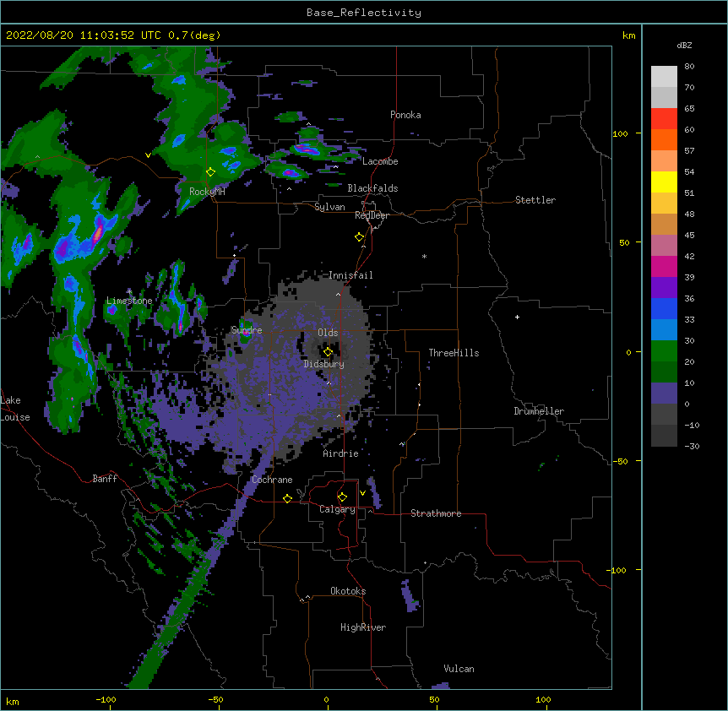Click the HighRiver label
Viewport: 728px width, 711px height.
click(x=363, y=627)
